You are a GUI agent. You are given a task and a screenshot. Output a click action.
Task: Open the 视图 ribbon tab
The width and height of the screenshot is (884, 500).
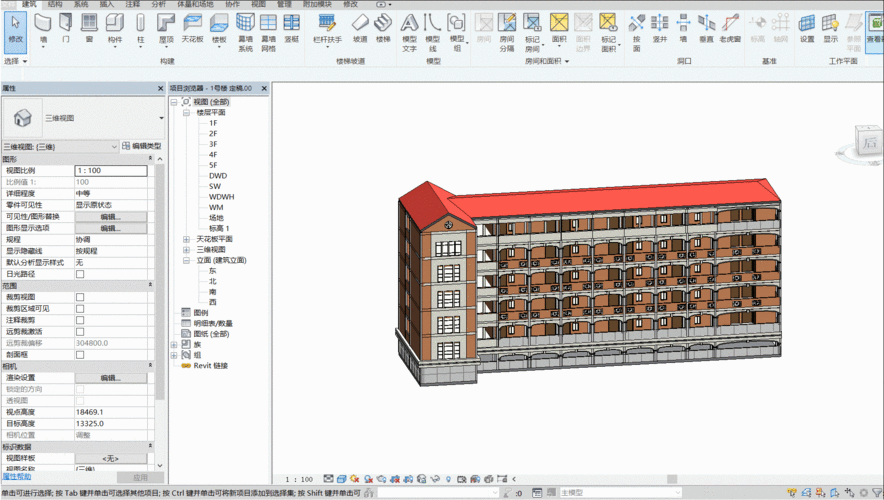pyautogui.click(x=258, y=5)
